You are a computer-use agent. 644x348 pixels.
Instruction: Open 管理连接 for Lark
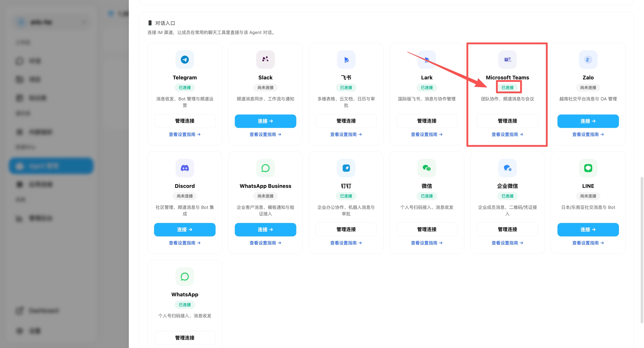(427, 121)
